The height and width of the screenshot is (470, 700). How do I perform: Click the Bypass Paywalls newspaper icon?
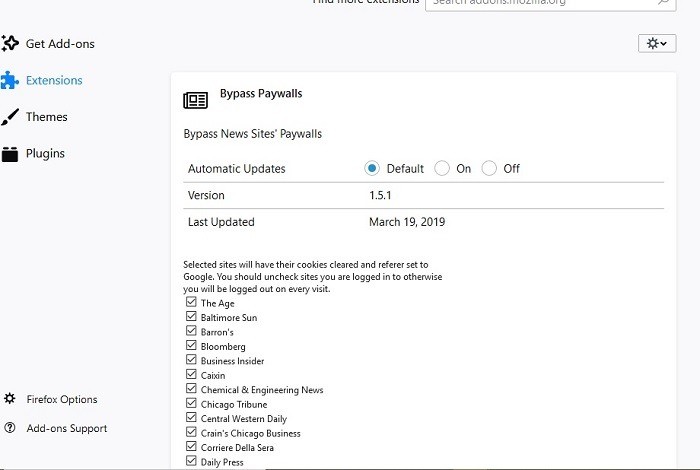pos(196,100)
